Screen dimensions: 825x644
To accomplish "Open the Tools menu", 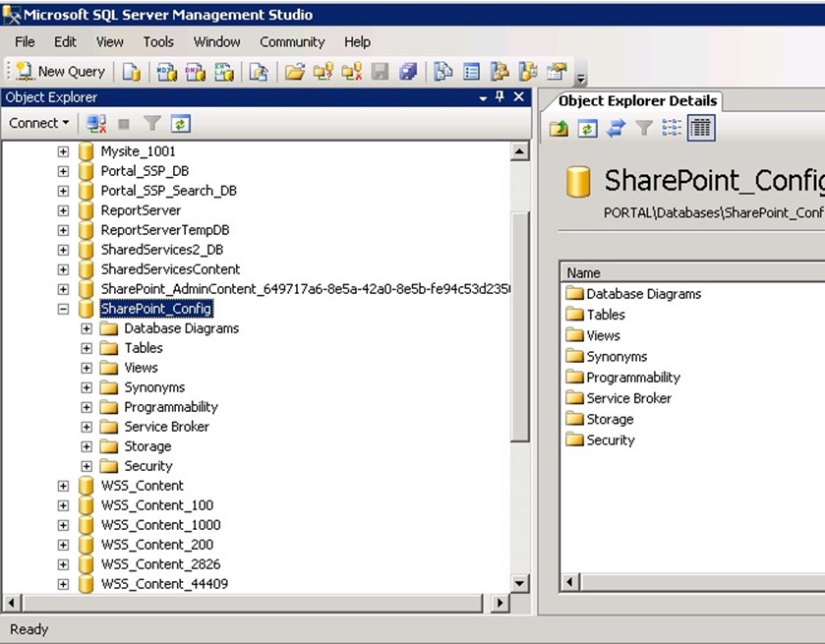I will (158, 42).
